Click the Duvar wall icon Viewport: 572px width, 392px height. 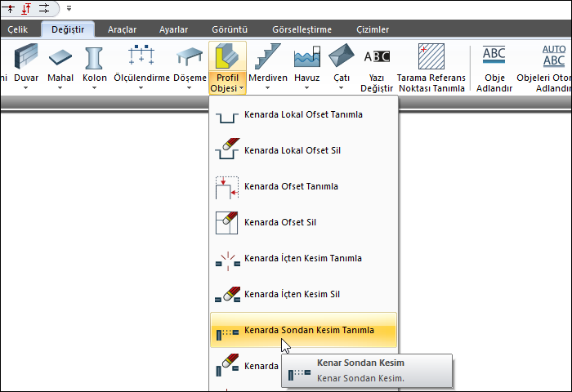26,56
